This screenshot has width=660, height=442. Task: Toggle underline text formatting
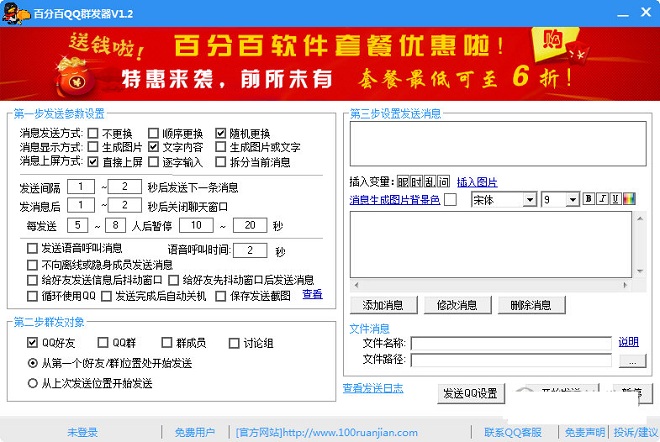pos(615,199)
